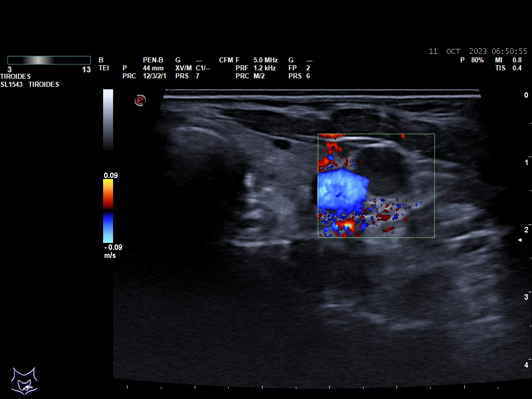Viewport: 532px width, 399px height.
Task: Click the red-orange flow spot below the blue vessel
Action: 345,226
